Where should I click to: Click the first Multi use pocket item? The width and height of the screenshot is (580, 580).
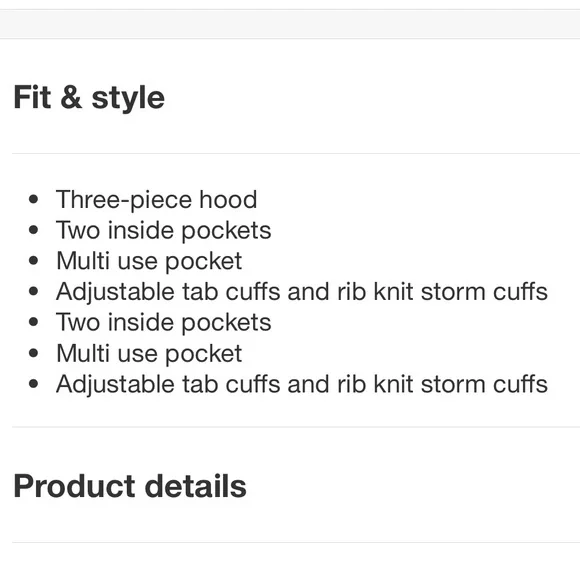[149, 262]
